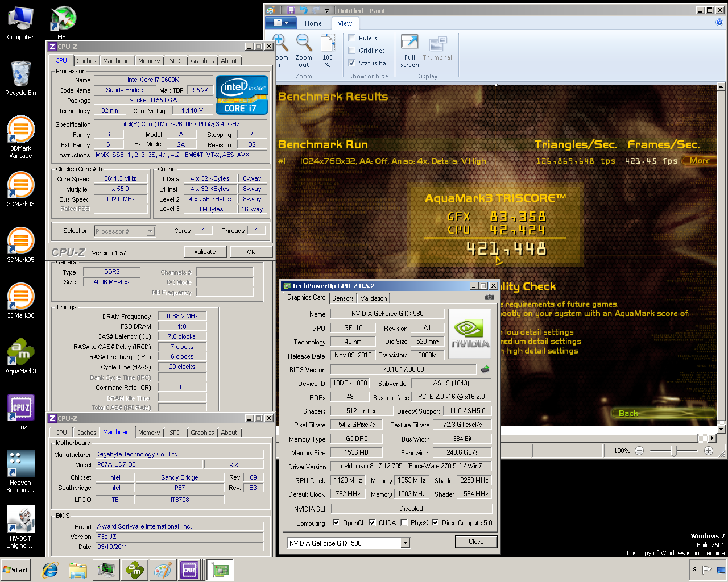Click Paint horizontal scrollbar right arrow
Screen dimensions: 728x582
pos(712,438)
